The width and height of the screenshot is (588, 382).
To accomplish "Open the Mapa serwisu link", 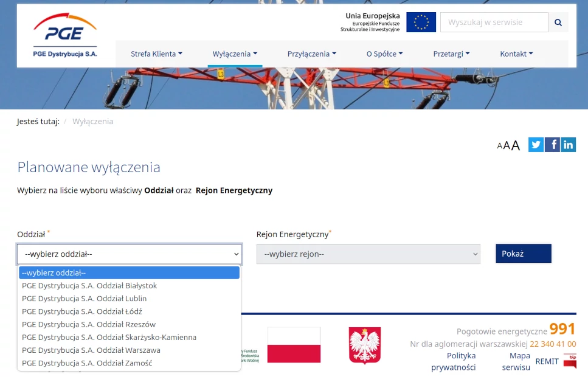I will pyautogui.click(x=516, y=361).
